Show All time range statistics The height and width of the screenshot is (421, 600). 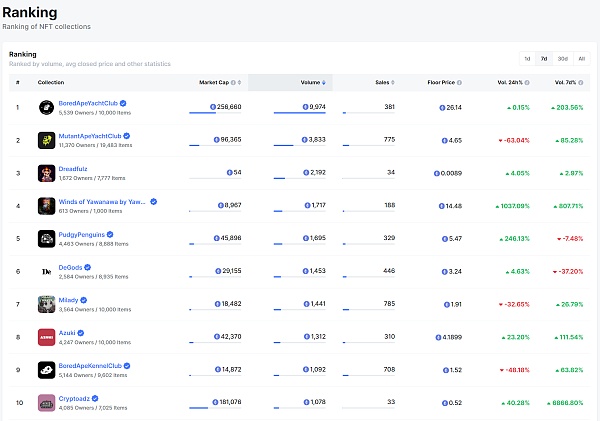pos(581,59)
